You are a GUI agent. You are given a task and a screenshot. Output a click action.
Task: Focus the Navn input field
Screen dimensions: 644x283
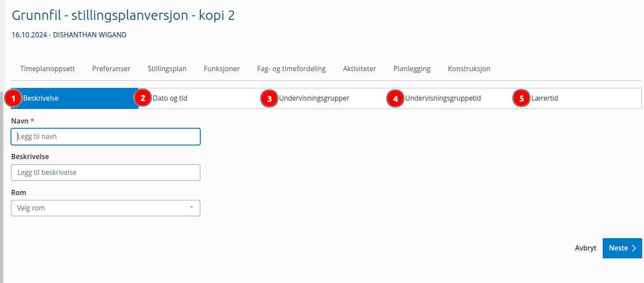[x=105, y=137]
